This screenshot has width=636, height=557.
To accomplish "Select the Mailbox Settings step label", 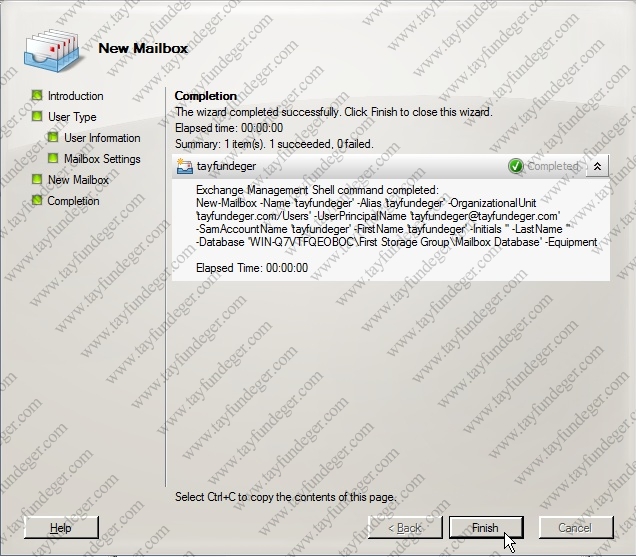I will point(102,159).
